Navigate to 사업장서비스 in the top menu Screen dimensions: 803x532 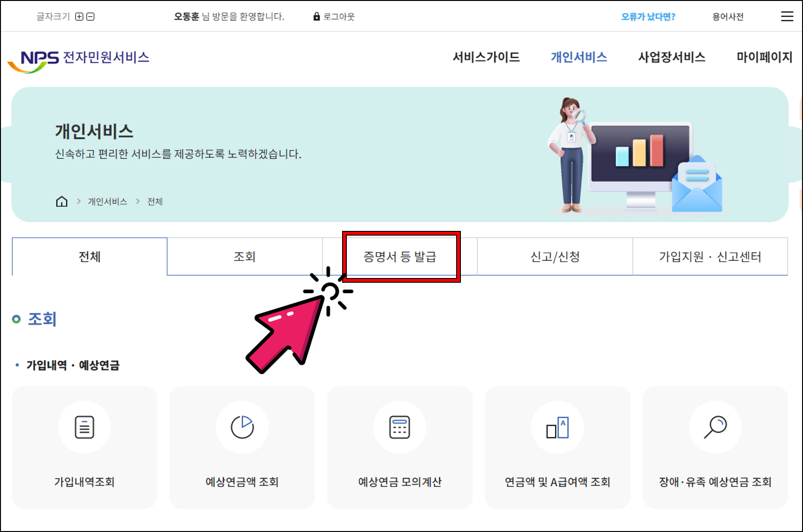click(671, 57)
